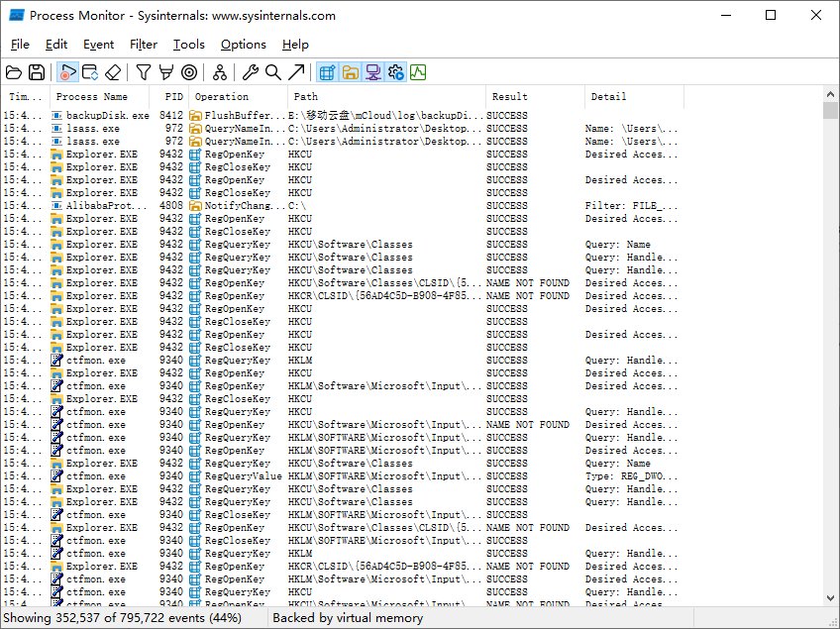Click the Filter: FILE_... detail cell
This screenshot has width=840, height=629.
[631, 206]
